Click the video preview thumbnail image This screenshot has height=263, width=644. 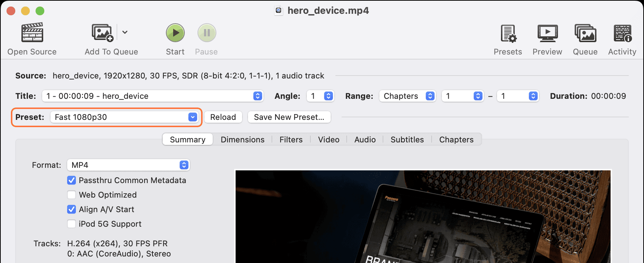pyautogui.click(x=423, y=217)
